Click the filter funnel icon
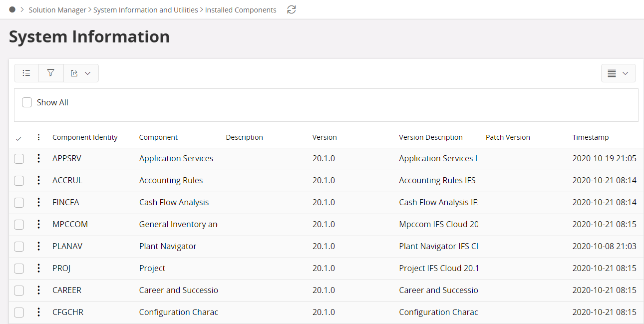This screenshot has height=324, width=644. (x=51, y=73)
